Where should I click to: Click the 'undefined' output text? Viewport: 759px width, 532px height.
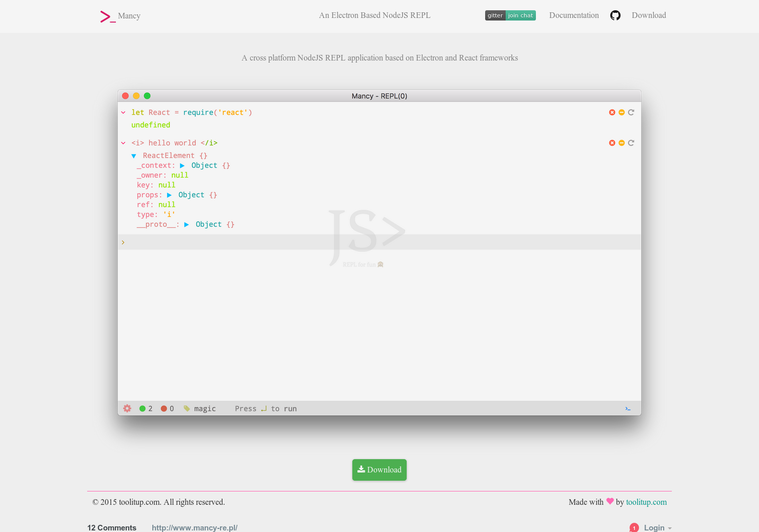point(151,125)
